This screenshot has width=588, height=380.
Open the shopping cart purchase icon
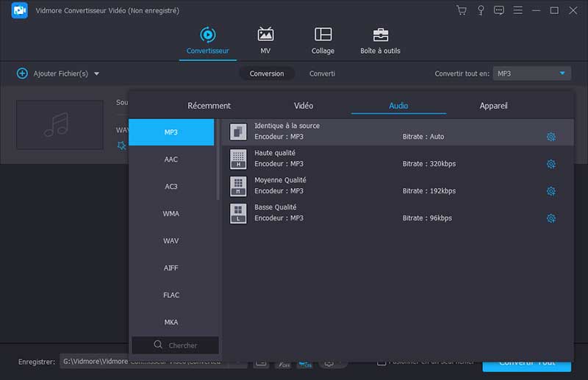point(461,10)
